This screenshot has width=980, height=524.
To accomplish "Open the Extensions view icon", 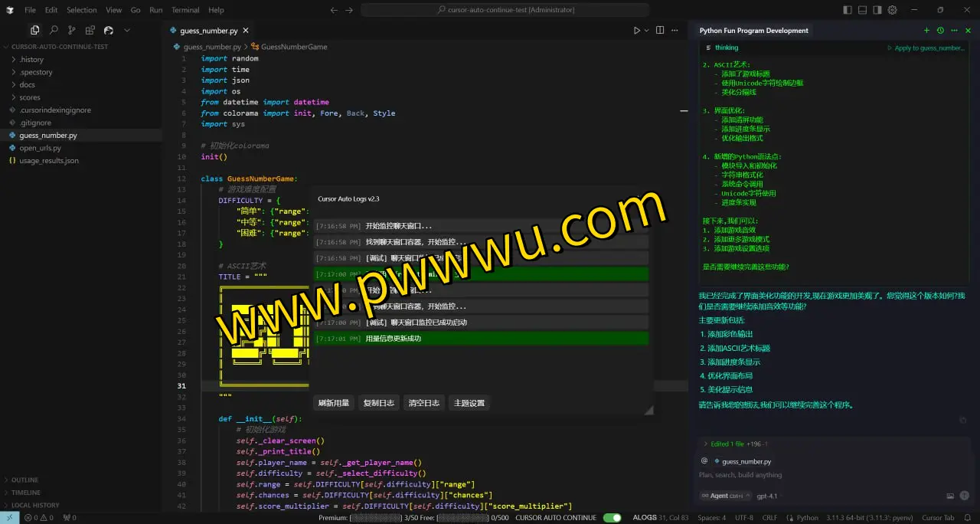I will point(90,31).
